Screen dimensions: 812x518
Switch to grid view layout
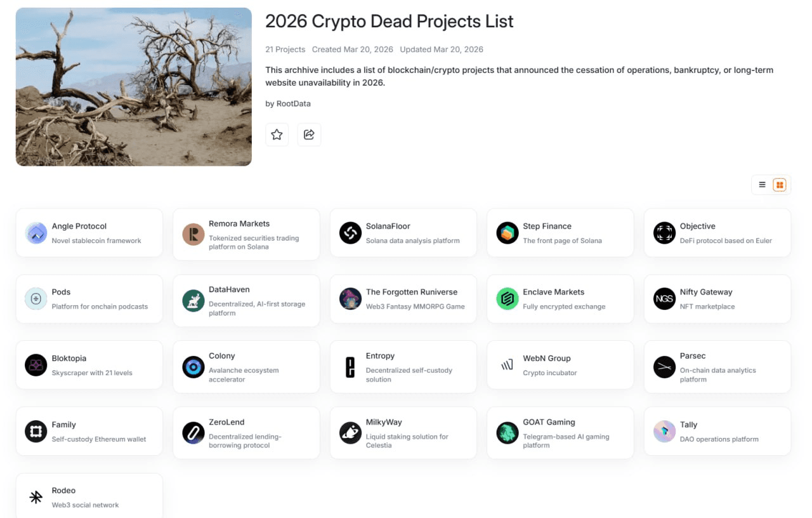point(780,185)
